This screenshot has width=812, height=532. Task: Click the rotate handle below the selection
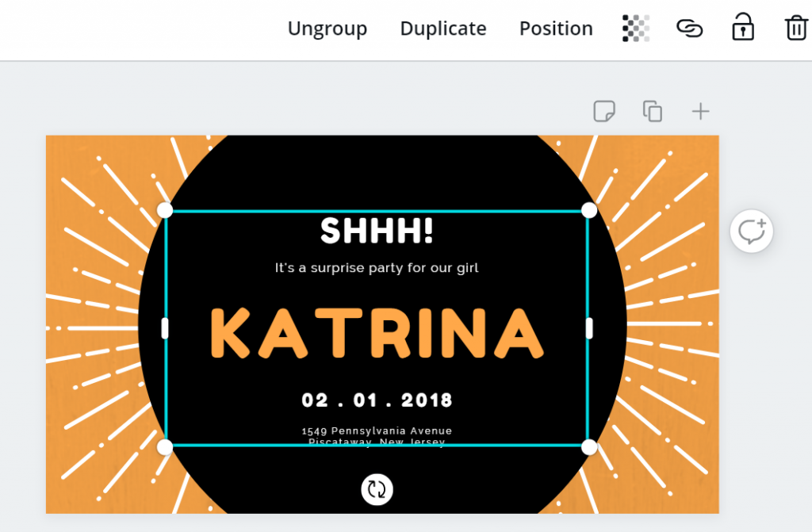pos(377,489)
